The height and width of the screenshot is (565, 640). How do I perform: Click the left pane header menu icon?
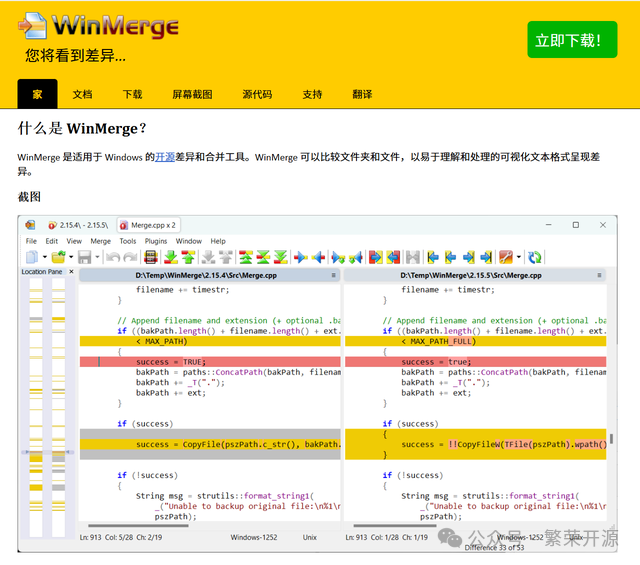coord(333,275)
